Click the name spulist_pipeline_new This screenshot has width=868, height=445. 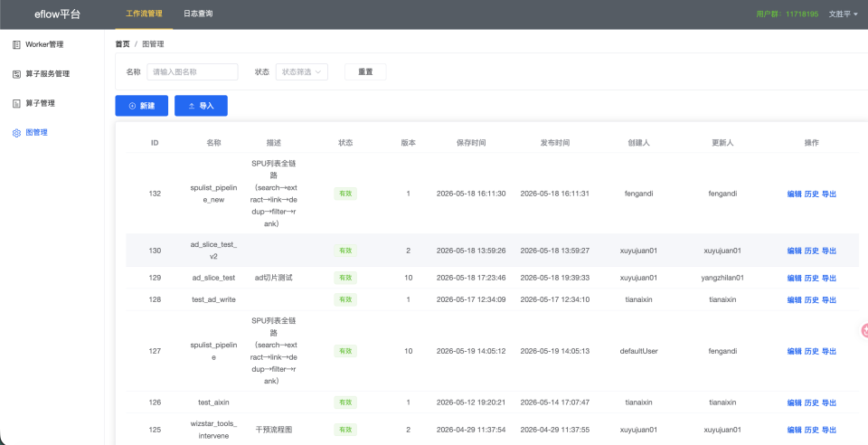tap(213, 194)
